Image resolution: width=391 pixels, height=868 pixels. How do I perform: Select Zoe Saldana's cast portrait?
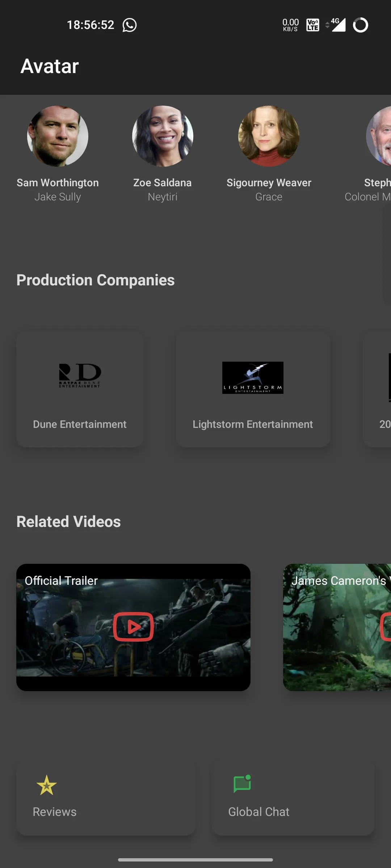tap(163, 136)
